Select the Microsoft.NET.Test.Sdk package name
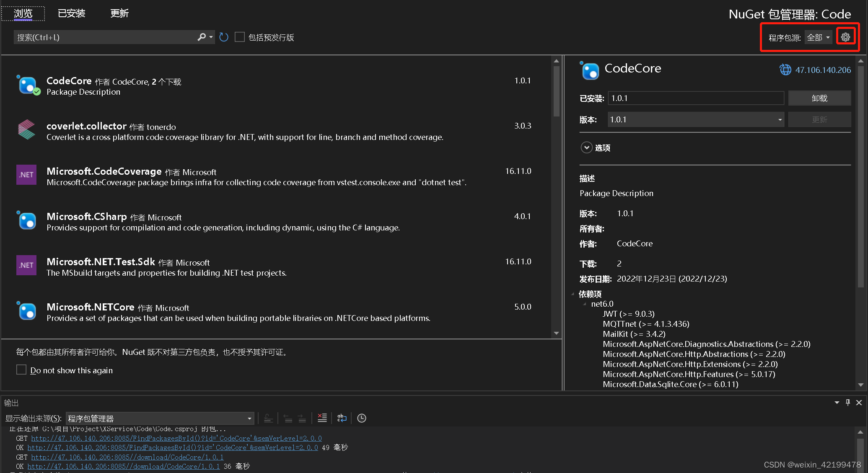 coord(101,262)
